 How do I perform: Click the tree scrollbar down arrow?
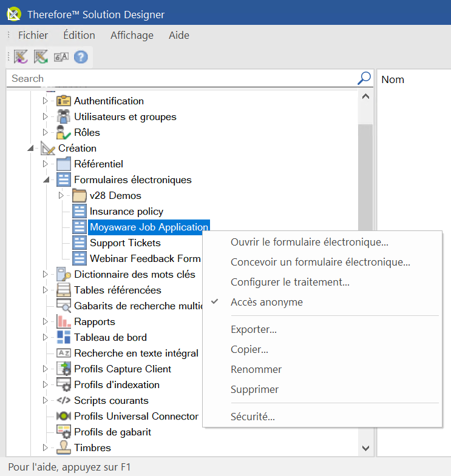point(365,448)
